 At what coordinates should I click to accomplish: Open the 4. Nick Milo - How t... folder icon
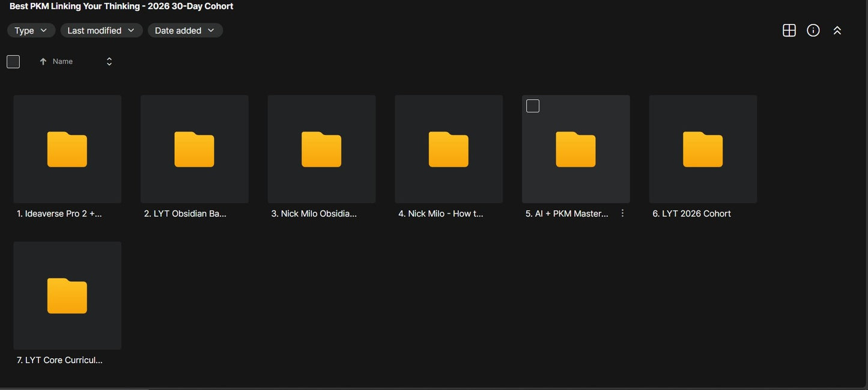(x=449, y=149)
